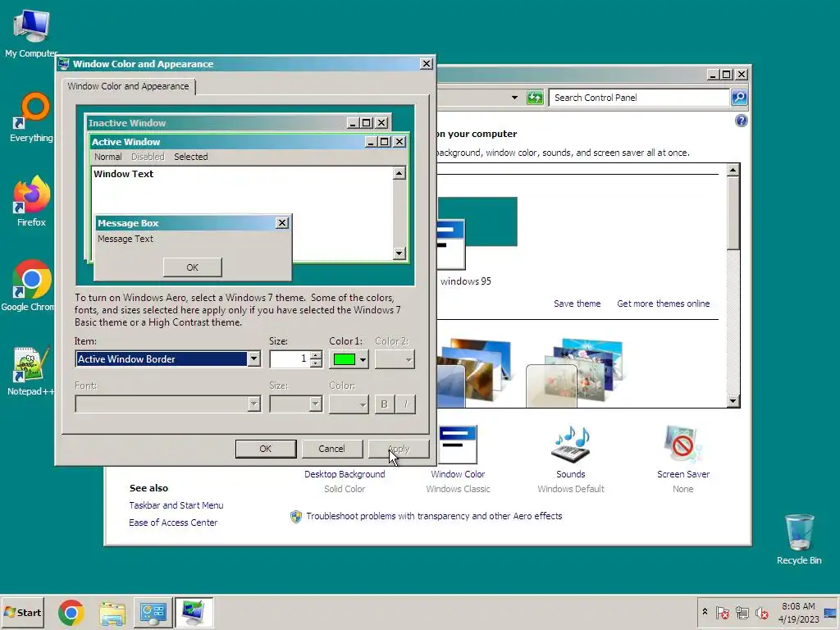Click the Start button
The height and width of the screenshot is (630, 840).
(22, 612)
